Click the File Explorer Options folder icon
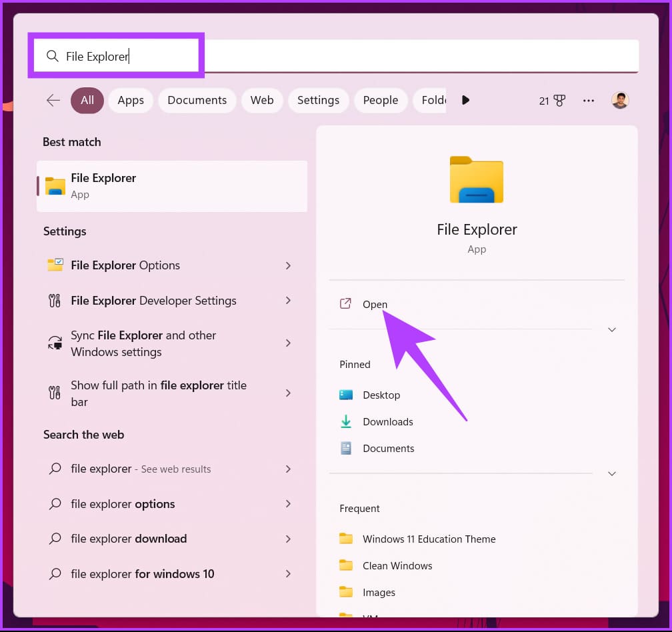The width and height of the screenshot is (672, 632). coord(55,265)
